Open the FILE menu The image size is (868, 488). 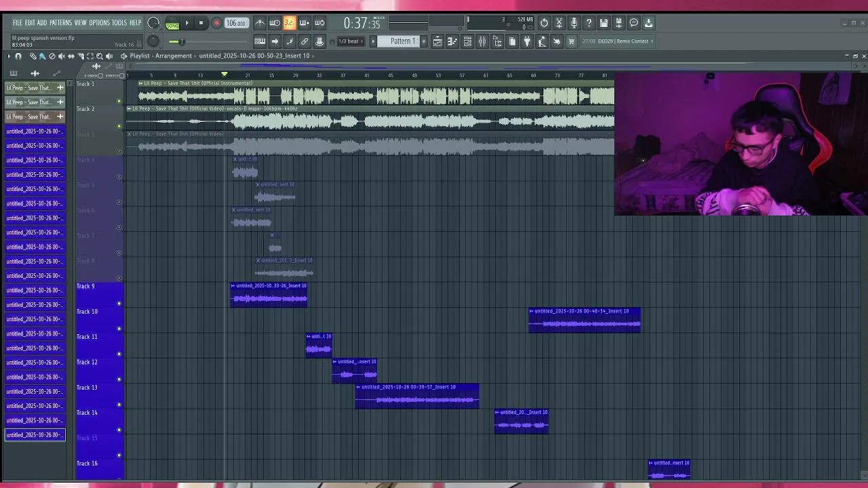pyautogui.click(x=17, y=23)
